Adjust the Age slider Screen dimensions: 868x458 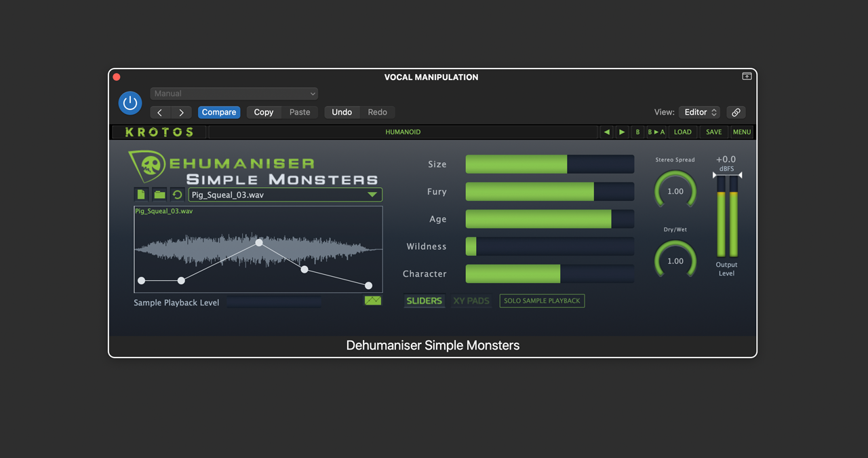point(550,218)
